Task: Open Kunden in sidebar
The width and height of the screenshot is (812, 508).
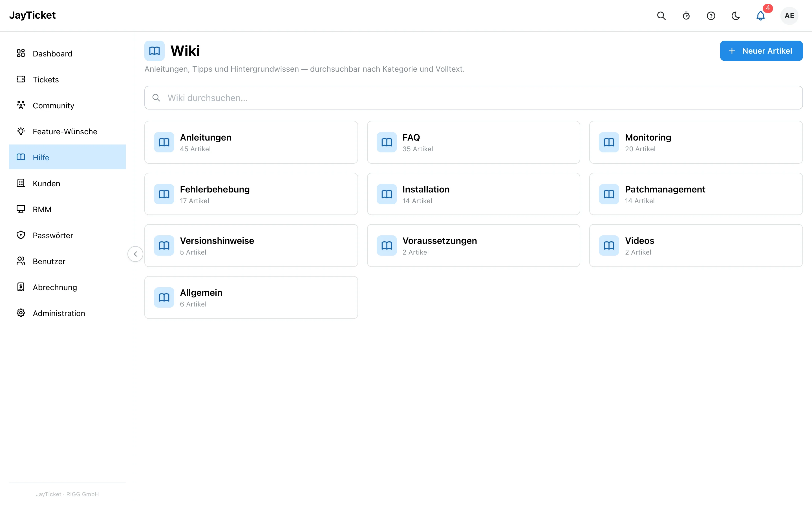Action: point(67,183)
